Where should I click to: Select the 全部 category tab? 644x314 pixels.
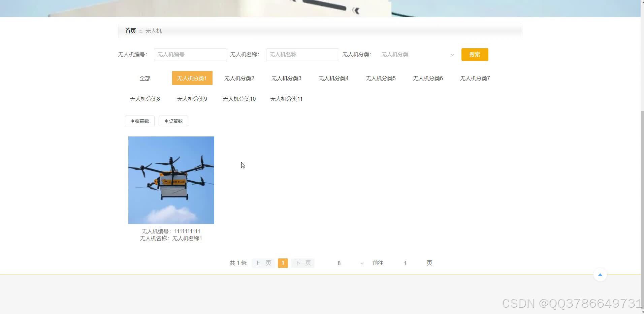(x=145, y=78)
